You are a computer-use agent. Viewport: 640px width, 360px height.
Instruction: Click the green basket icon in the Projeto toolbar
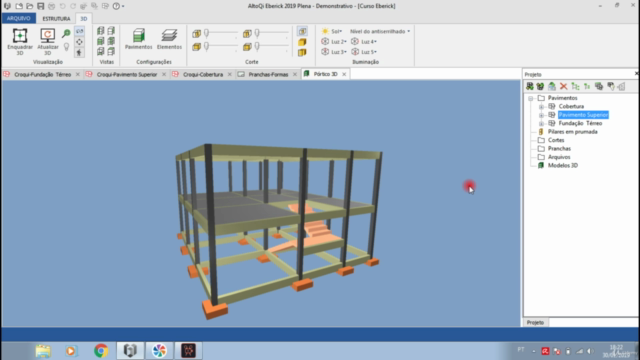point(540,87)
